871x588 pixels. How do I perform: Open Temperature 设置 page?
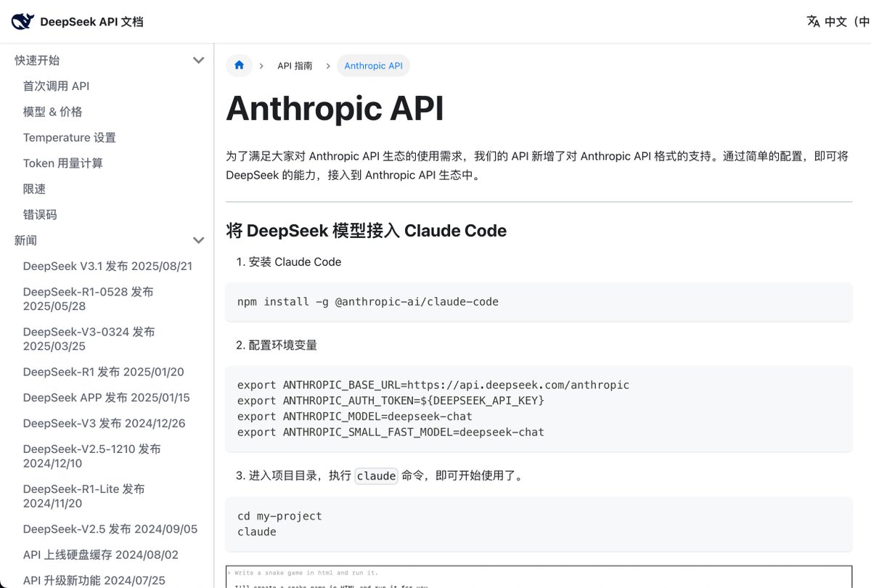(x=69, y=137)
